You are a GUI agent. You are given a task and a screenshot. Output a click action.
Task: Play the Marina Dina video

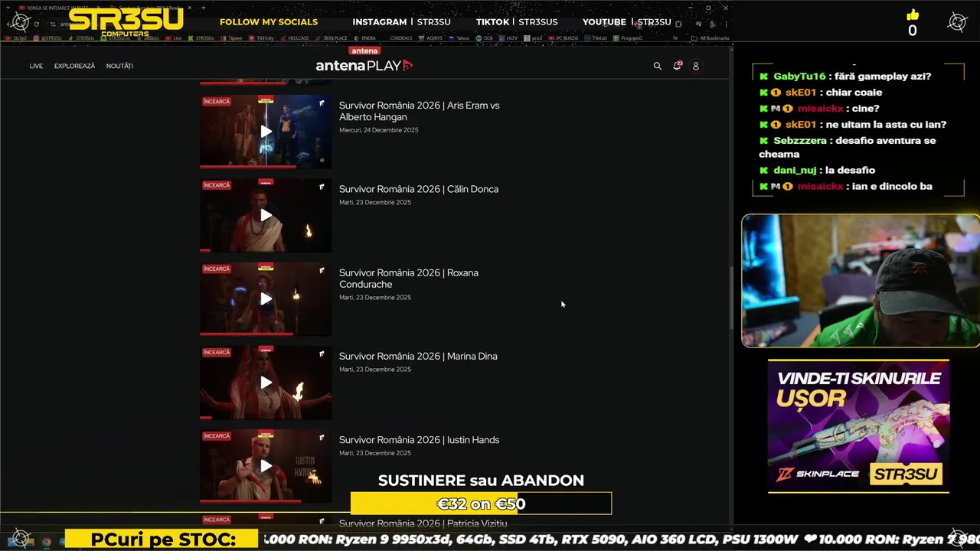(266, 382)
